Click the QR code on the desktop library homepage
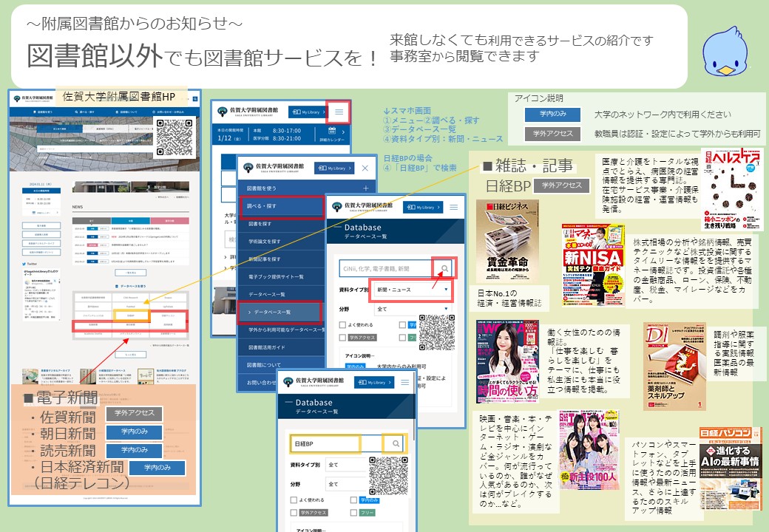The width and height of the screenshot is (769, 532). point(174,137)
